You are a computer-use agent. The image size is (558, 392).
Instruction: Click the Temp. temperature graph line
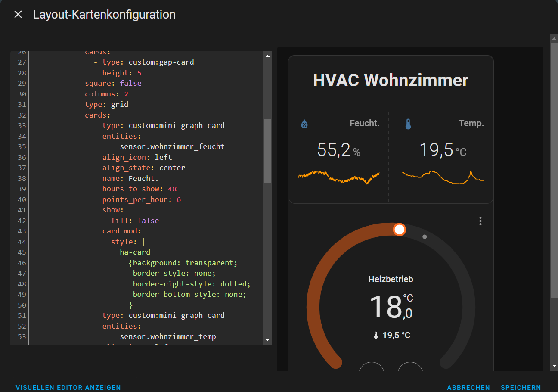[x=443, y=177]
